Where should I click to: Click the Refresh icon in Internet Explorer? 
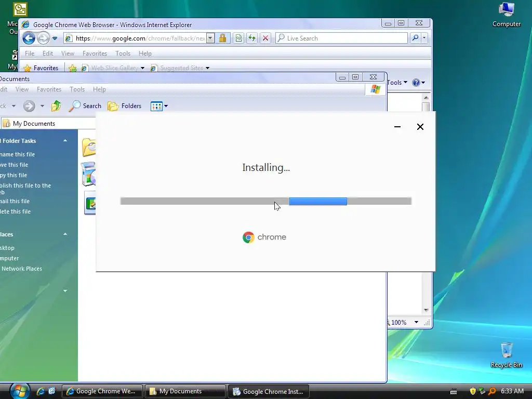252,38
